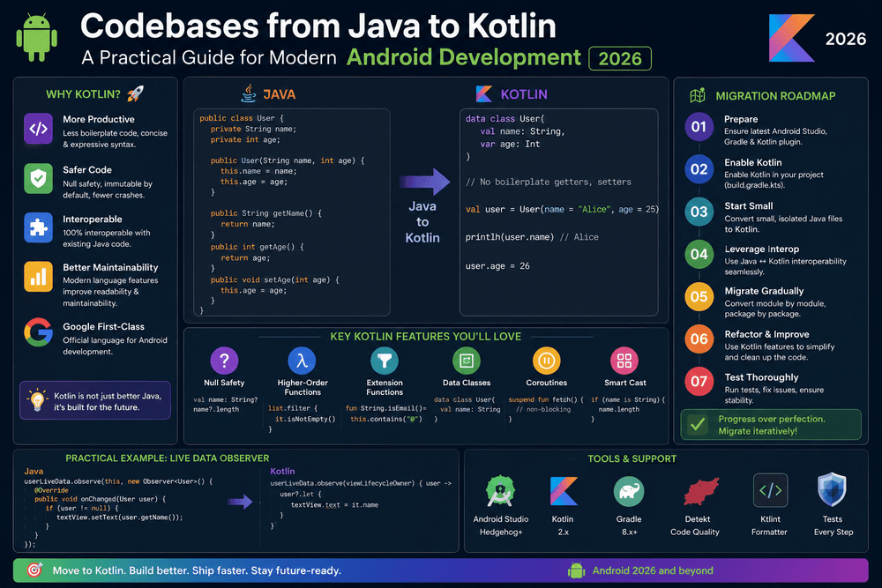This screenshot has width=882, height=588.
Task: Click the "KEY KOTLIN FEATURES YOU'LL LOVE" heading
Action: [x=426, y=336]
